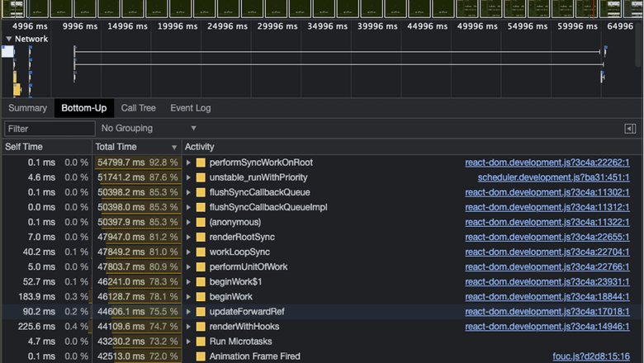Screen dimensions: 644x363
Task: Click the yellow icon next to Animation Frame Fired
Action: pos(201,356)
